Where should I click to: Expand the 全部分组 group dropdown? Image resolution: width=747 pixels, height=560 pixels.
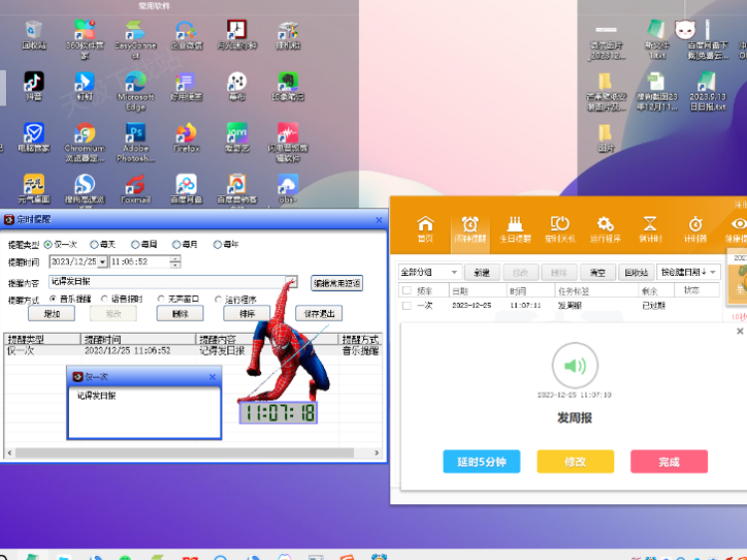pos(429,272)
